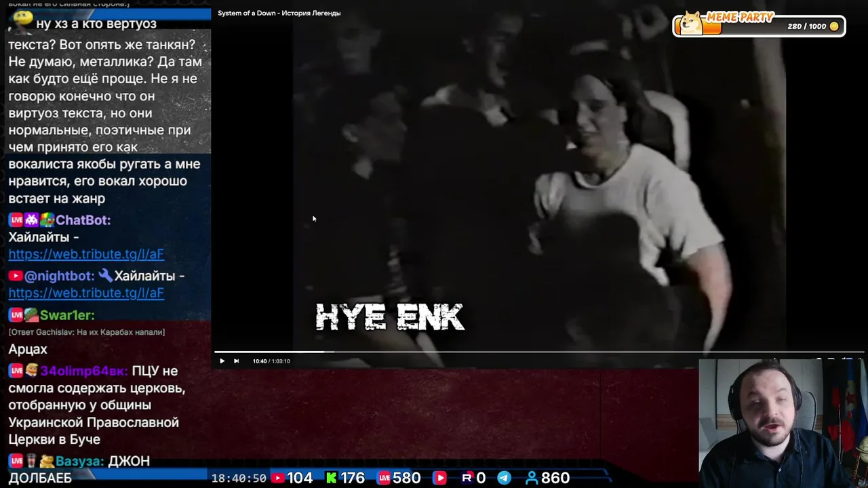Click the LIVE badge beside ChatBot
This screenshot has width=868, height=488.
click(x=16, y=220)
